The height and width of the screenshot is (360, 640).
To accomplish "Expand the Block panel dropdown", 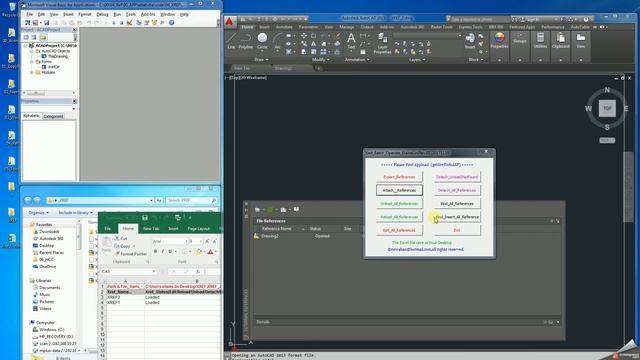I will tap(476, 60).
